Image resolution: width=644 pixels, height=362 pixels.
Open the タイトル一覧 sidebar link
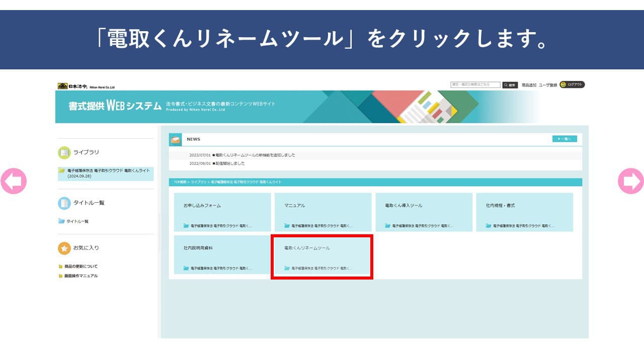[77, 221]
